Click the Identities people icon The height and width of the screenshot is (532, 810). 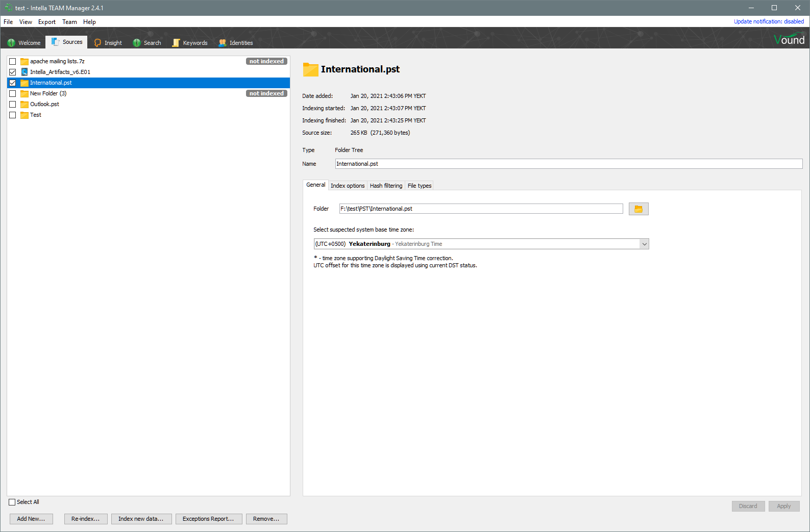pyautogui.click(x=223, y=43)
